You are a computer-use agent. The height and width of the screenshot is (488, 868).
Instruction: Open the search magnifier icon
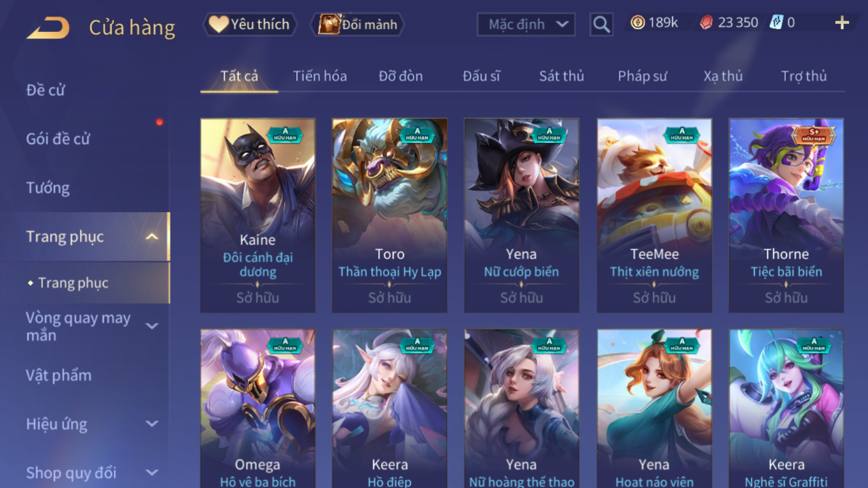point(601,25)
